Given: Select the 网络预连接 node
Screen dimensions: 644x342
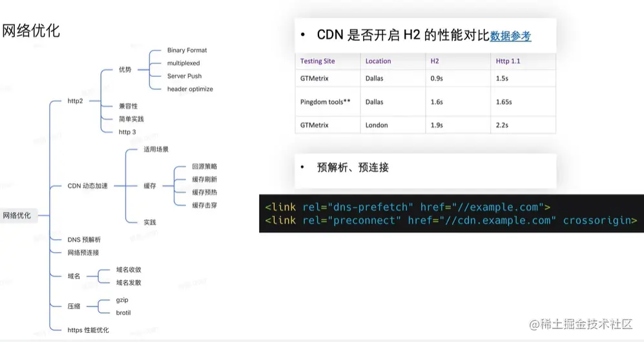Looking at the screenshot, I should tap(83, 252).
